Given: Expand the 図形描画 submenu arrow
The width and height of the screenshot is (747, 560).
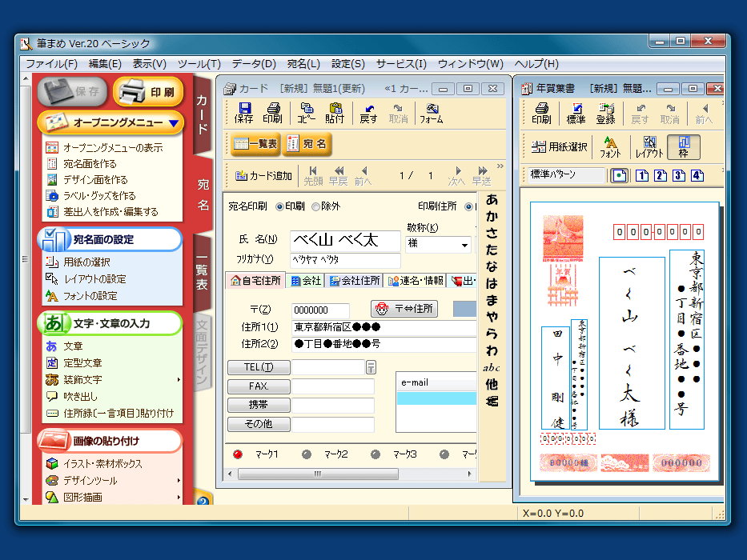Looking at the screenshot, I should (179, 497).
